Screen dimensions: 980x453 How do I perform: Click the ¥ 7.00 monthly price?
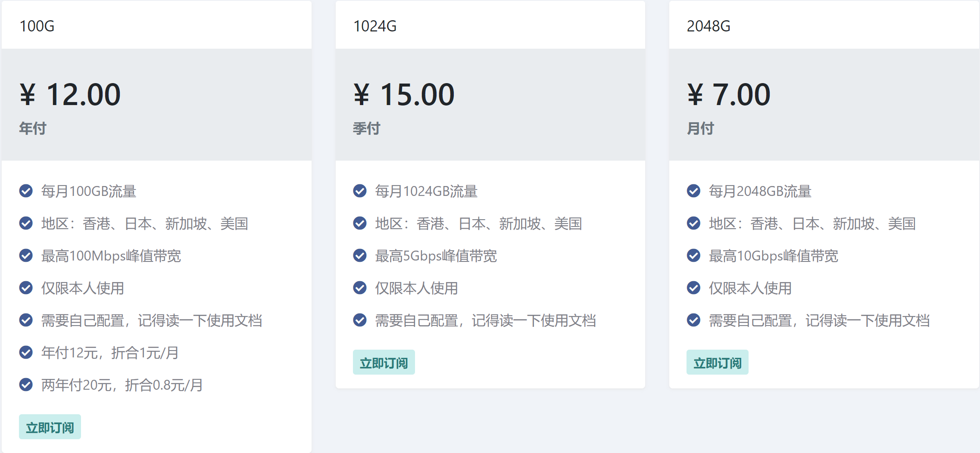pyautogui.click(x=728, y=95)
